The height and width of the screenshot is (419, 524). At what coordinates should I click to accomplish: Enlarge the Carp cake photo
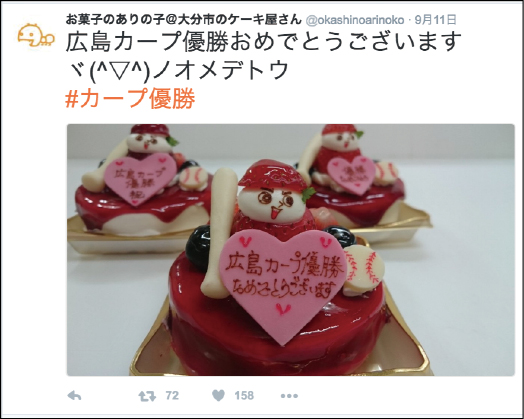coord(291,250)
